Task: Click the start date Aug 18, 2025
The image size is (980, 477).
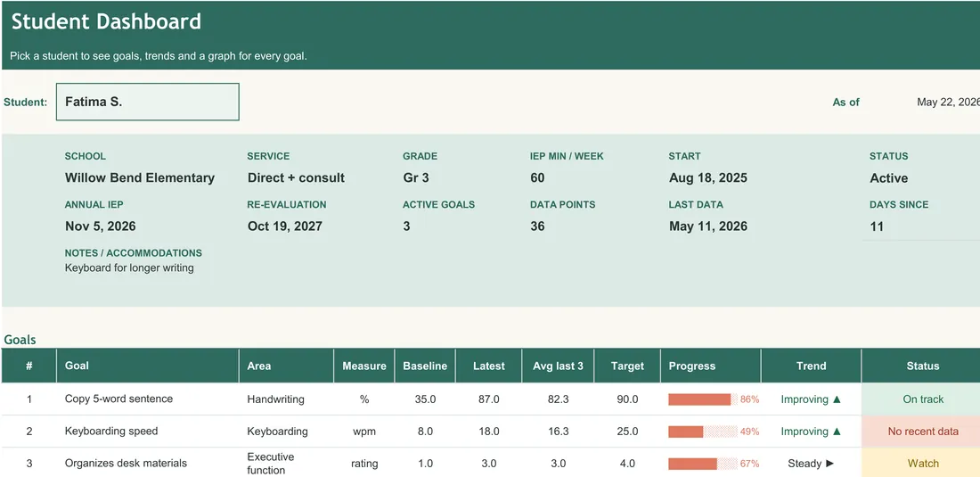Action: coord(708,178)
